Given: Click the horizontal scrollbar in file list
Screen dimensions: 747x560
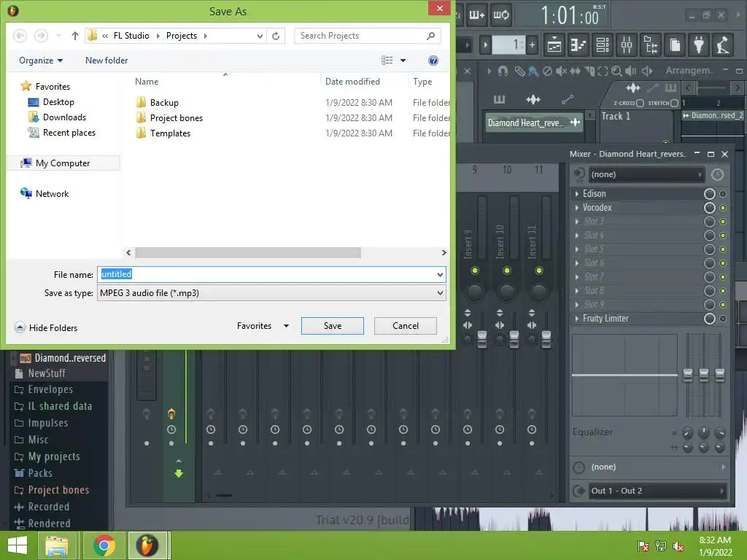Looking at the screenshot, I should tap(248, 253).
